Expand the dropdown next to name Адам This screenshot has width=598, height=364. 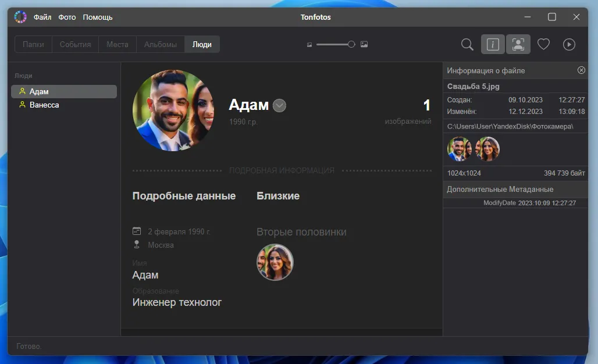[x=279, y=106]
